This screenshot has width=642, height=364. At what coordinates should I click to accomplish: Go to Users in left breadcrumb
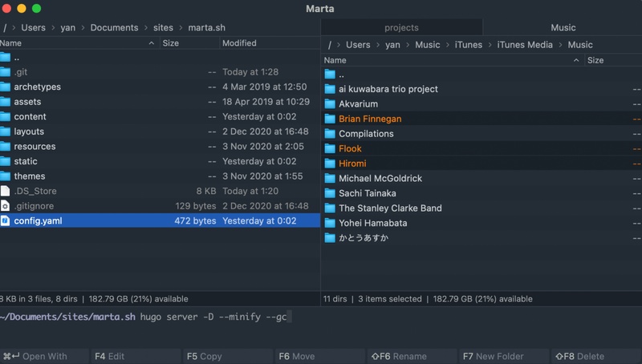(33, 27)
